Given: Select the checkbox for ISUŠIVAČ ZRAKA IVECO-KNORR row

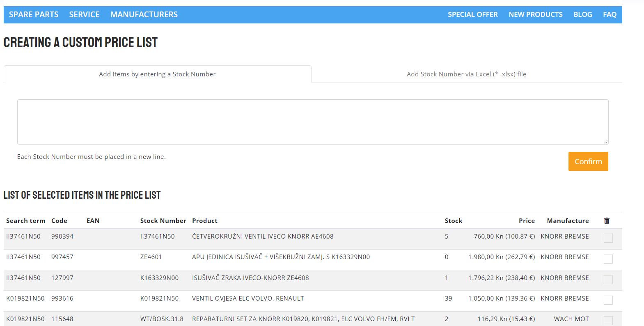Looking at the screenshot, I should 608,279.
